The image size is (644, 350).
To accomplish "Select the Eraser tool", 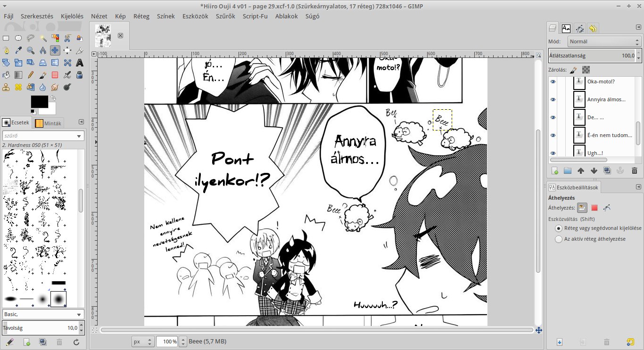I will tap(55, 75).
